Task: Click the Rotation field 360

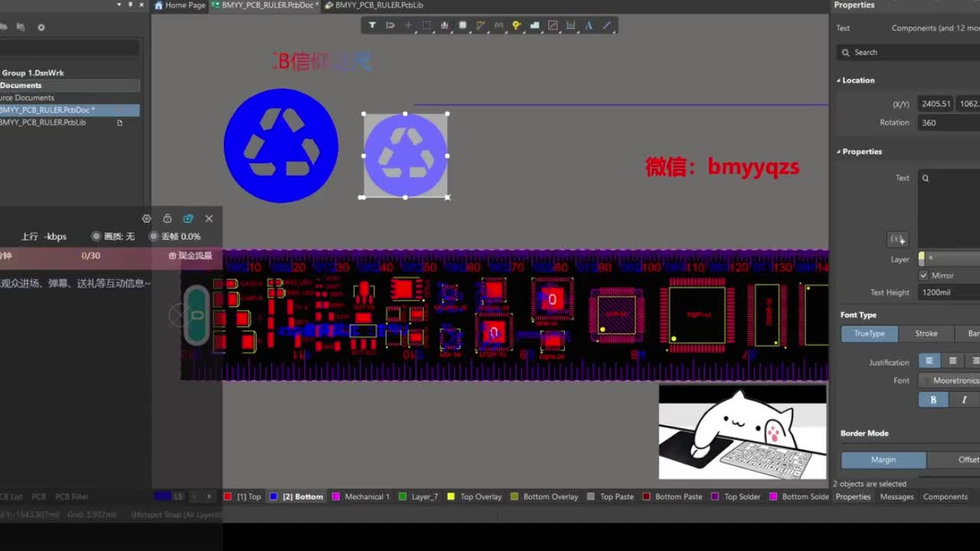Action: 949,122
